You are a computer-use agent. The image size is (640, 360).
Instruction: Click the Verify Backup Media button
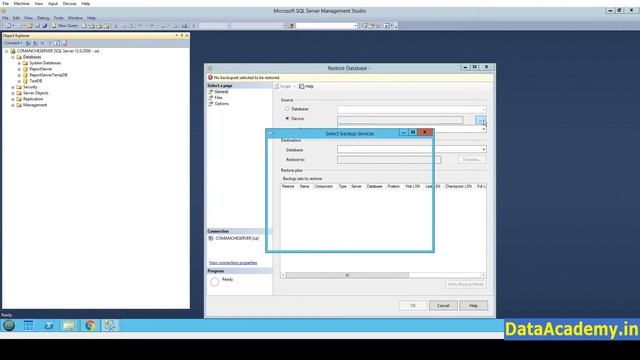(465, 284)
